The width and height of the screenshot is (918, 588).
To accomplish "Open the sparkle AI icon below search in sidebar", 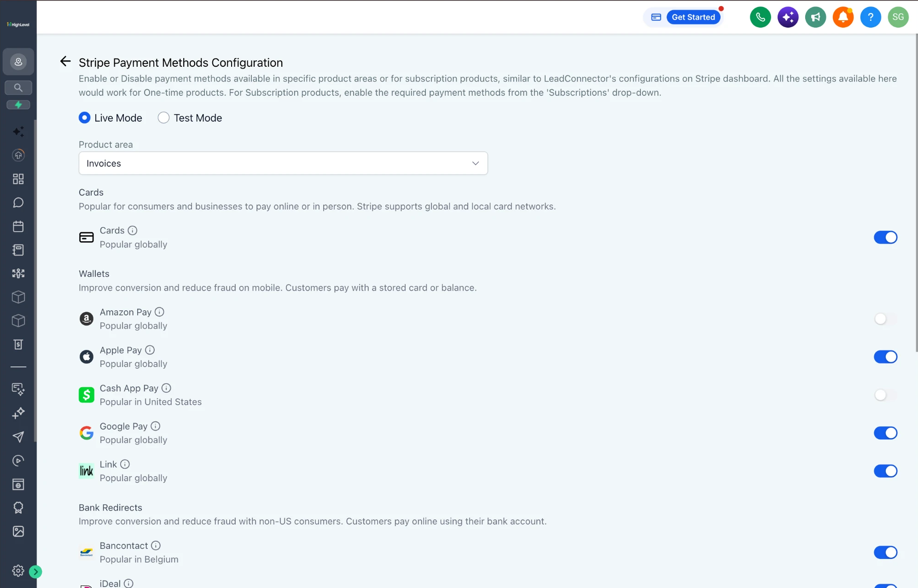I will [18, 132].
